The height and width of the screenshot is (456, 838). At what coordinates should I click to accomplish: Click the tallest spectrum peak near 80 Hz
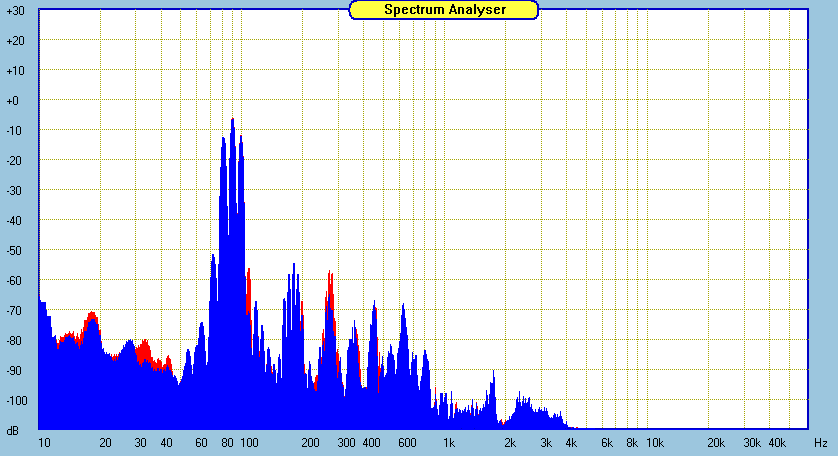click(232, 122)
